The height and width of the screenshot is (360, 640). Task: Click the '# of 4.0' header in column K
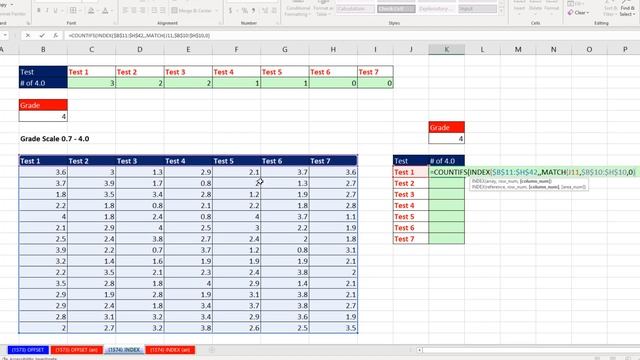click(x=447, y=161)
